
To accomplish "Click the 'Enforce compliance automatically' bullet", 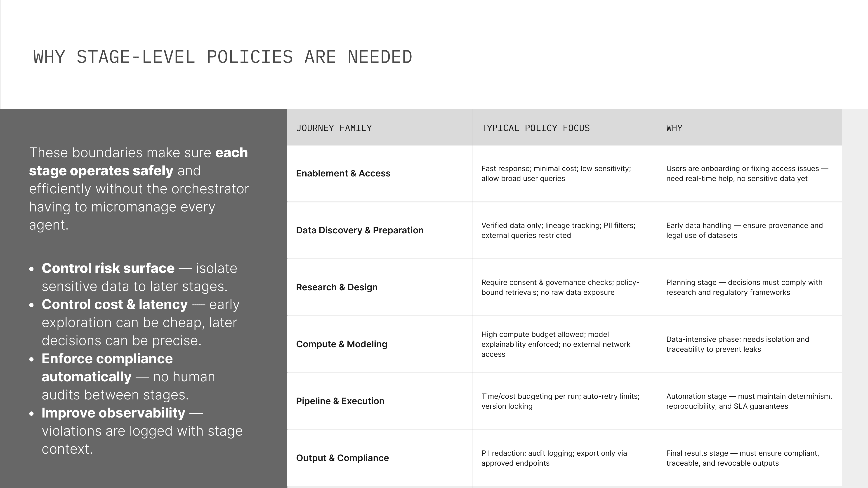I will tap(128, 377).
